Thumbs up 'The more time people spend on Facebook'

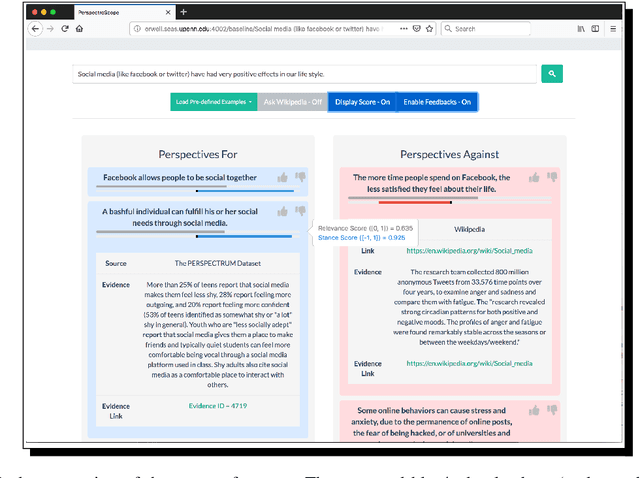[x=534, y=177]
